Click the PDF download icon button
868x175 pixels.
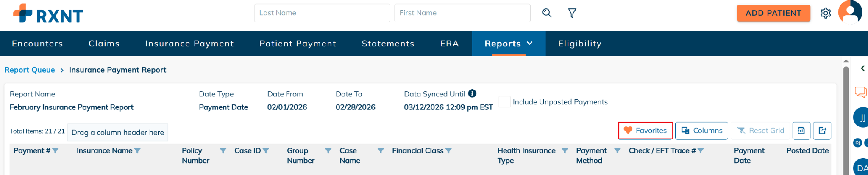[x=801, y=131]
